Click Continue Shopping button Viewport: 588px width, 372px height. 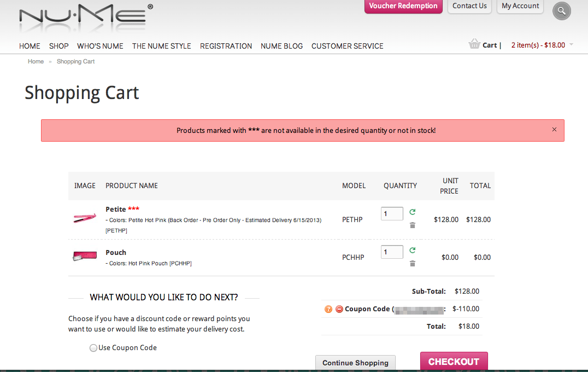tap(355, 363)
